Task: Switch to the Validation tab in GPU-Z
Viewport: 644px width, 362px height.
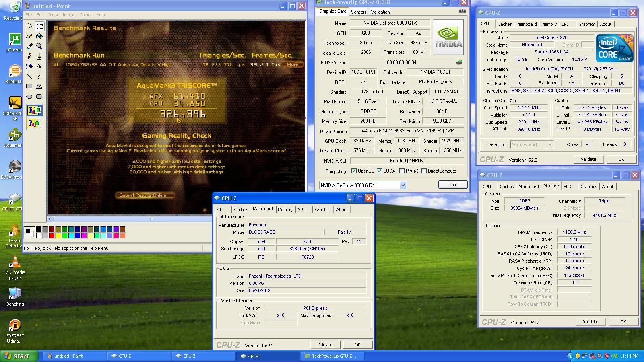Action: [x=380, y=12]
